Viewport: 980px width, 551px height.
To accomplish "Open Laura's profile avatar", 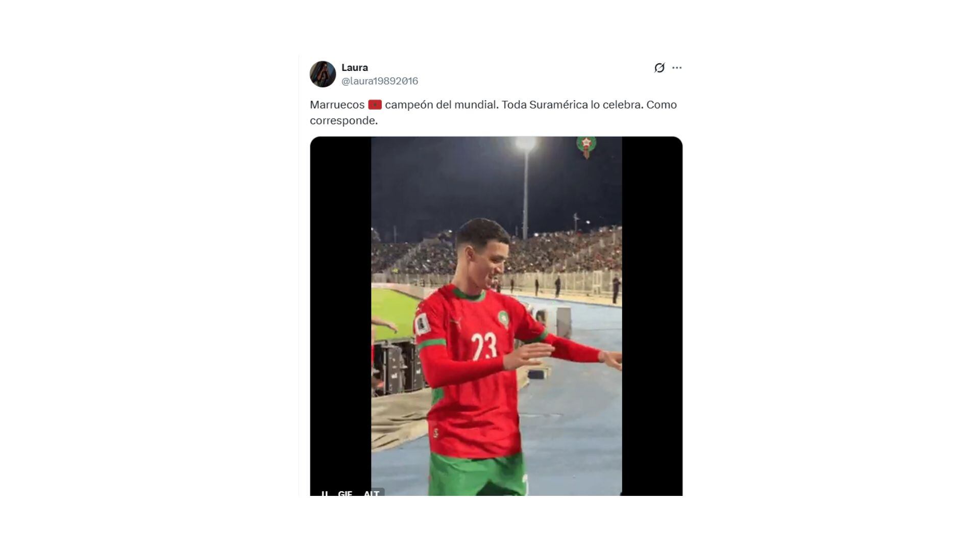I will click(323, 74).
